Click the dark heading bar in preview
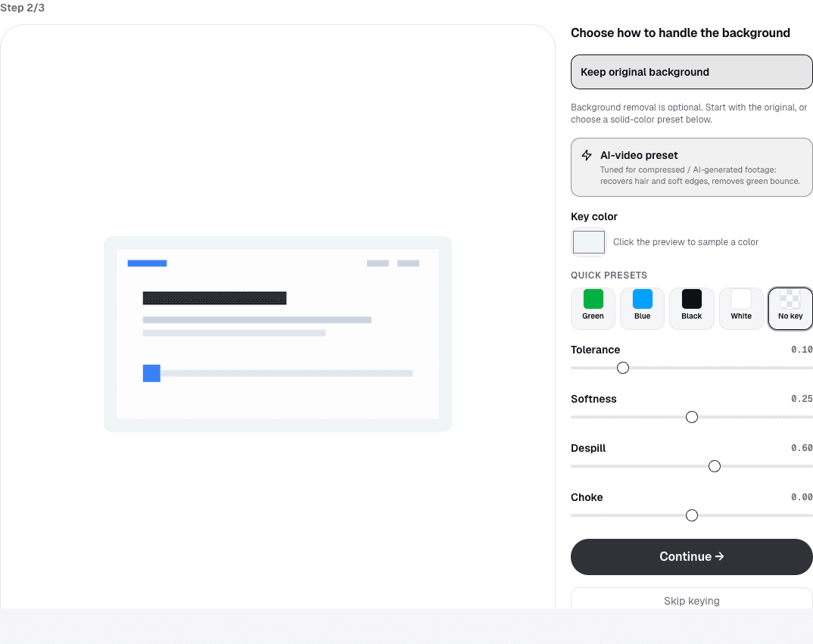The height and width of the screenshot is (644, 813). point(215,298)
